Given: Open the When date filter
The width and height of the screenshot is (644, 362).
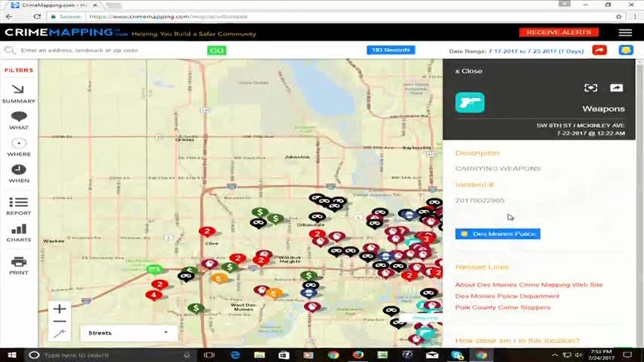Looking at the screenshot, I should [19, 173].
